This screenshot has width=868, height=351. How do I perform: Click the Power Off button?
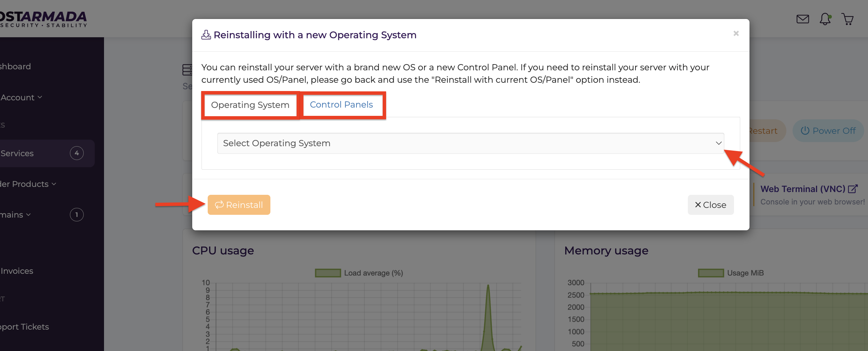pos(828,131)
